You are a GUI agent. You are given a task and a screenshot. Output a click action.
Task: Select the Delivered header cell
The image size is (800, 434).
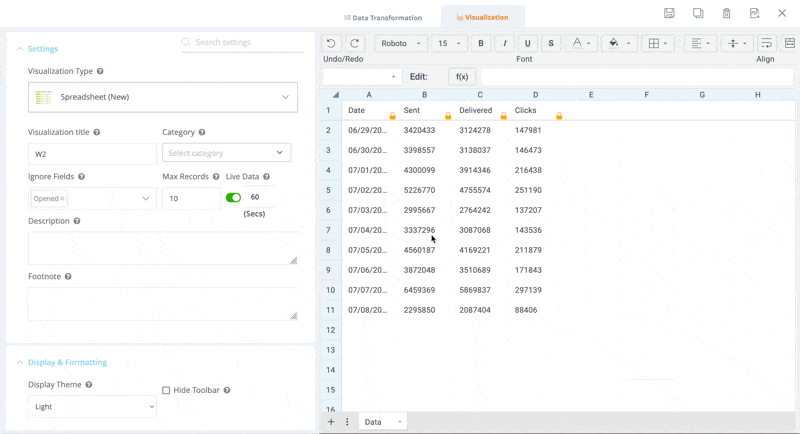480,111
